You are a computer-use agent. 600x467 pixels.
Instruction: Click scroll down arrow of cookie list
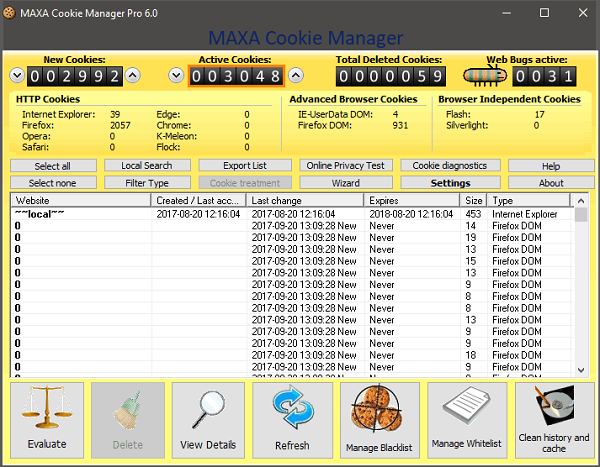coord(581,370)
